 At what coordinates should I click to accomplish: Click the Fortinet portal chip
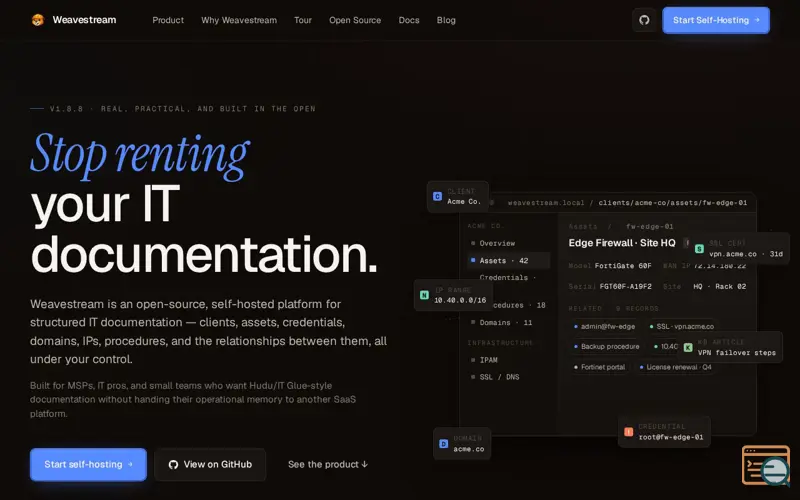pyautogui.click(x=599, y=367)
